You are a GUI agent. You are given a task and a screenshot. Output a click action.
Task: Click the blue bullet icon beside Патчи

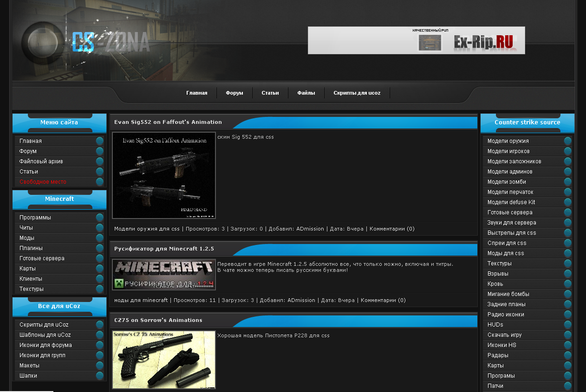(x=568, y=386)
